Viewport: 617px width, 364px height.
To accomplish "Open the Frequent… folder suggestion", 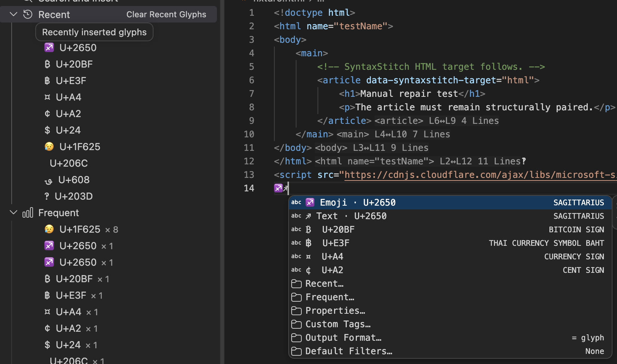I will click(x=450, y=297).
